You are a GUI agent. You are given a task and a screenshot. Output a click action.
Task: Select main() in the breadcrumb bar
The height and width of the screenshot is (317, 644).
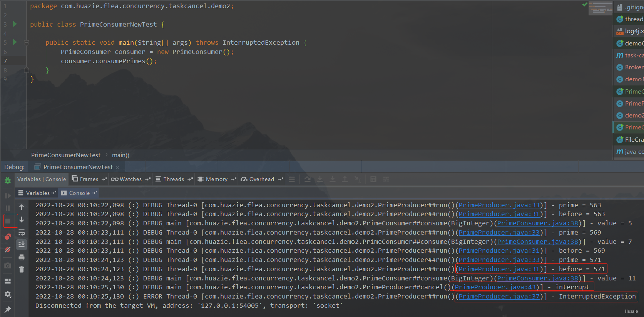tap(120, 155)
